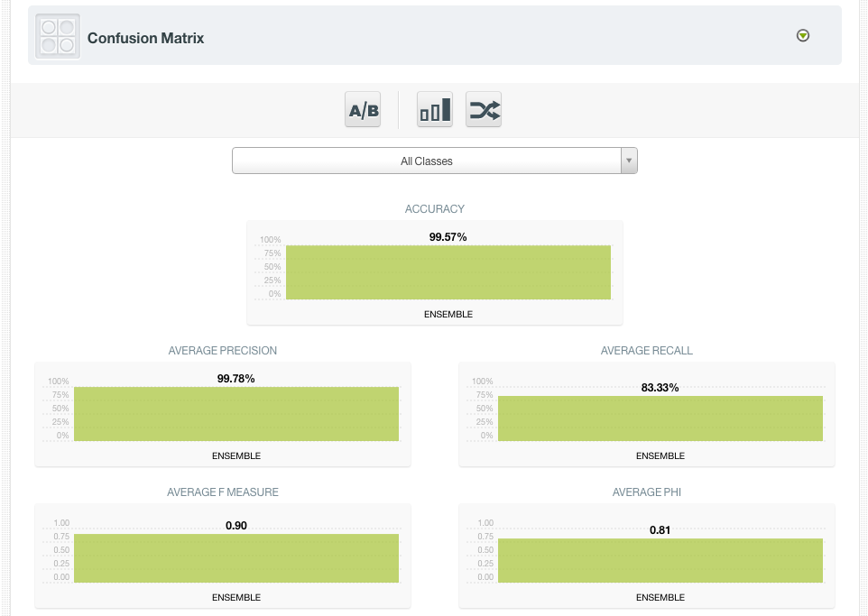Viewport: 868px width, 616px height.
Task: Click ENSEMBLE under Average Precision
Action: click(x=236, y=455)
